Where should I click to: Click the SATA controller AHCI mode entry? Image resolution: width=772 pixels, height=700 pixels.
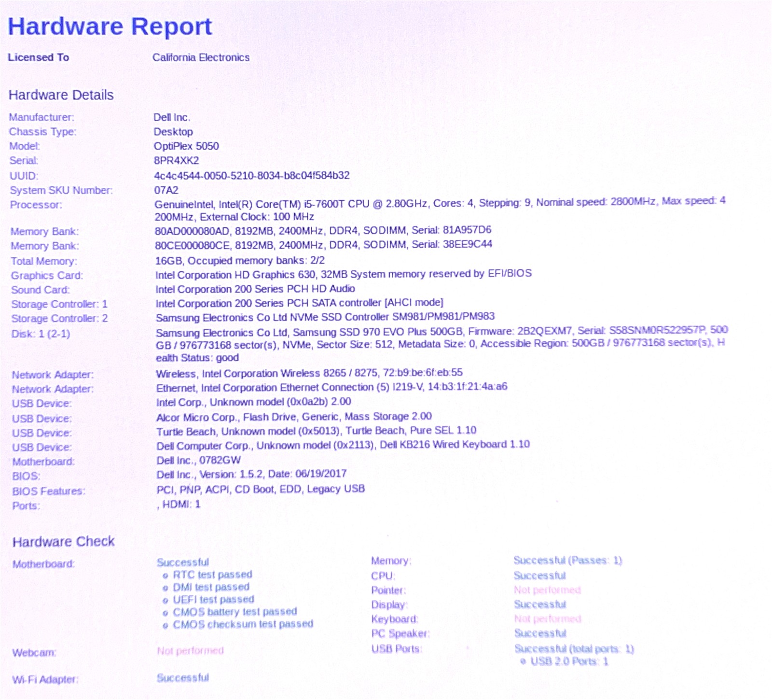point(299,303)
